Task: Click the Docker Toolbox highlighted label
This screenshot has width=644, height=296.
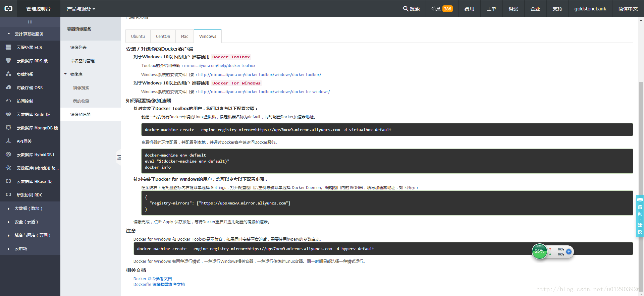Action: coord(231,57)
